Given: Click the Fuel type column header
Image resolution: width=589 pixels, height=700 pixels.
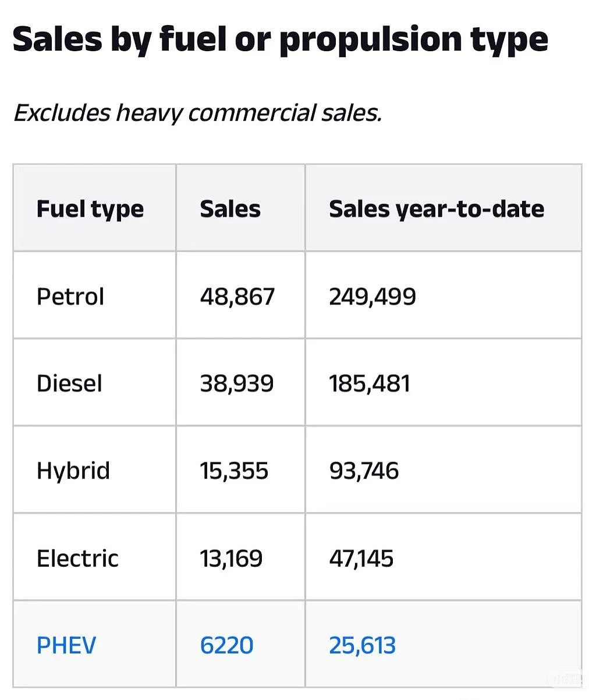Looking at the screenshot, I should 90,209.
